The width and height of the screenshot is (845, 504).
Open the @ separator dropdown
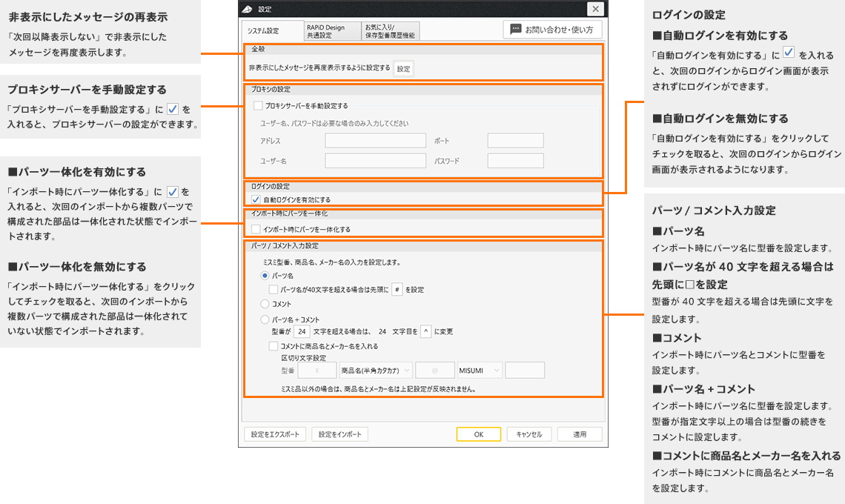[434, 369]
